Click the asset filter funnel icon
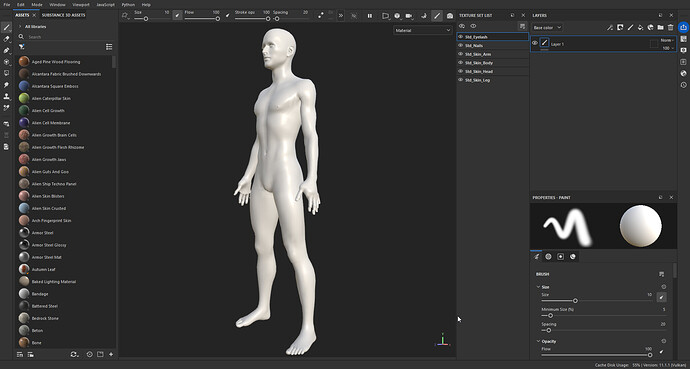The height and width of the screenshot is (369, 690). coord(22,47)
